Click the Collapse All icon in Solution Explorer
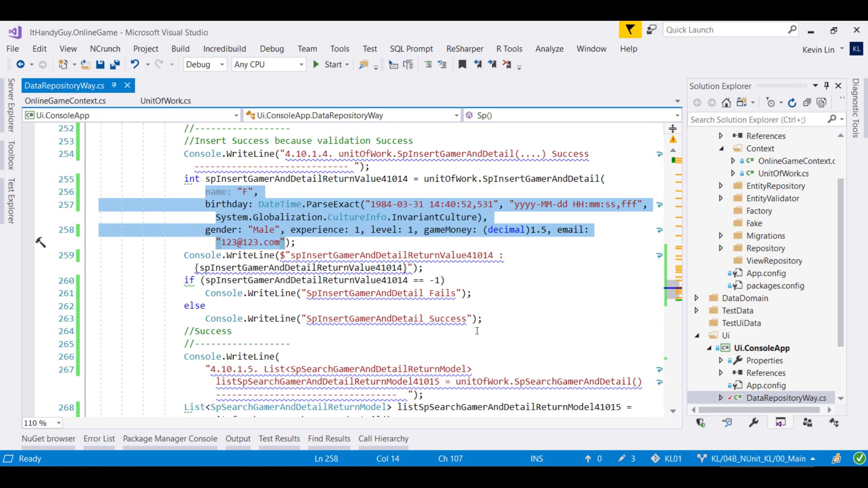This screenshot has width=868, height=488. coord(807,103)
